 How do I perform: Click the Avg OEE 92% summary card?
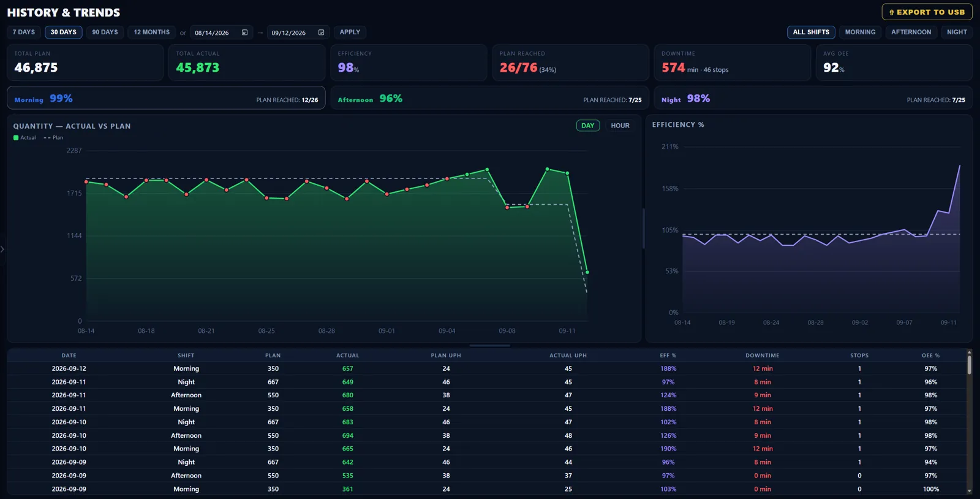[894, 63]
